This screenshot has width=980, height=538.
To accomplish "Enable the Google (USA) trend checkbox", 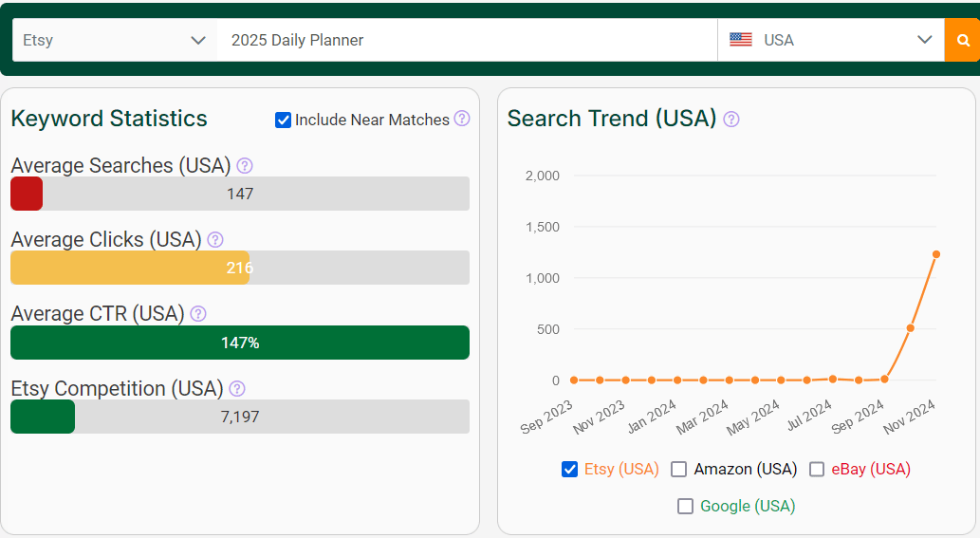I will (x=686, y=506).
